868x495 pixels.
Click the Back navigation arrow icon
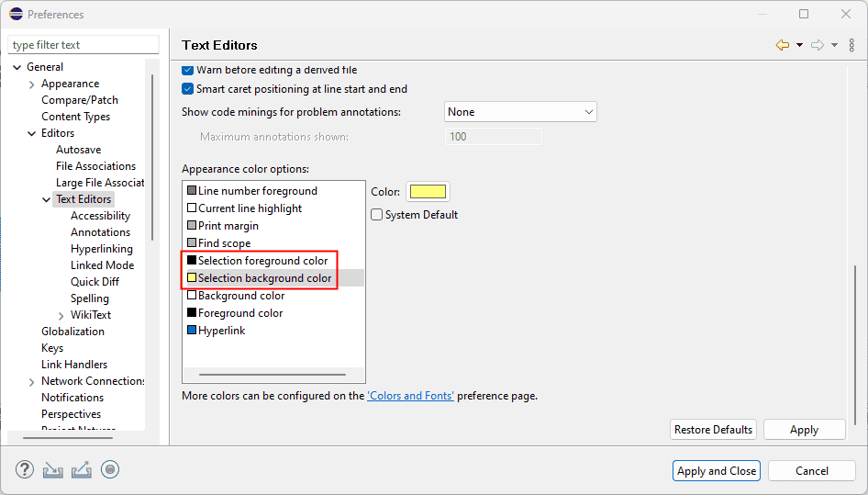782,45
